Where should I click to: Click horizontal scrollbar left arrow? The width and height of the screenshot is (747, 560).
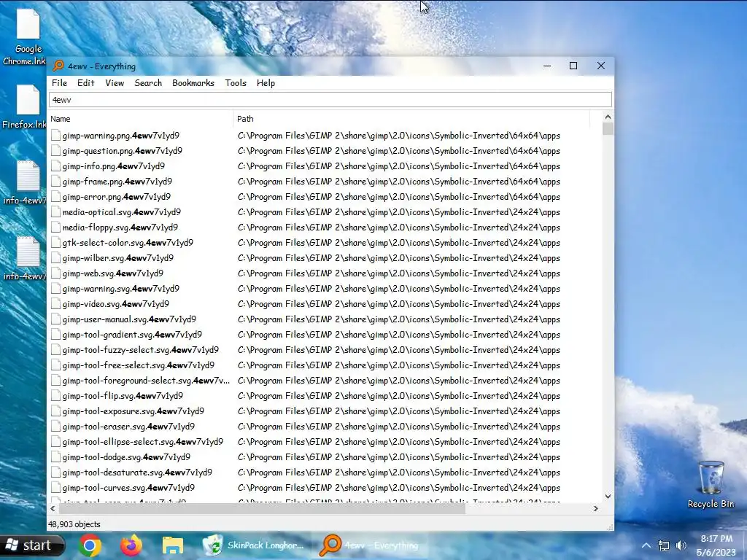[53, 508]
